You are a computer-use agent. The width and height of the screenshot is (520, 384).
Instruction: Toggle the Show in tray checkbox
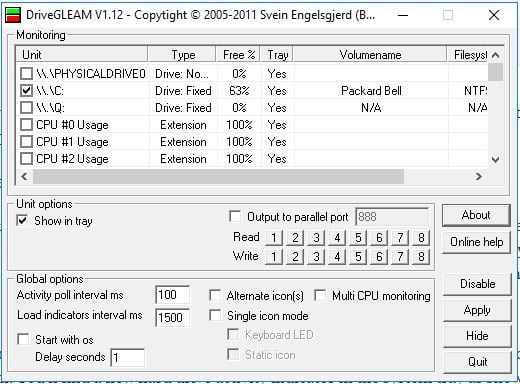pos(22,220)
